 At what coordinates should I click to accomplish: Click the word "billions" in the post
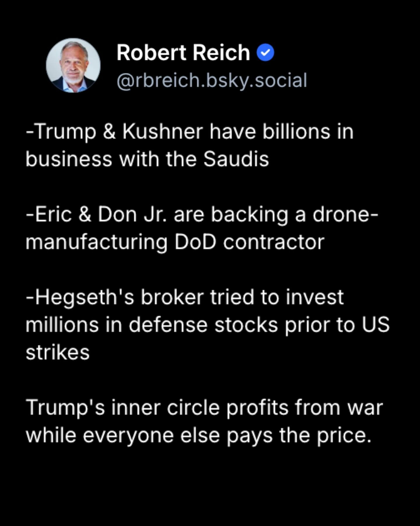(x=296, y=132)
